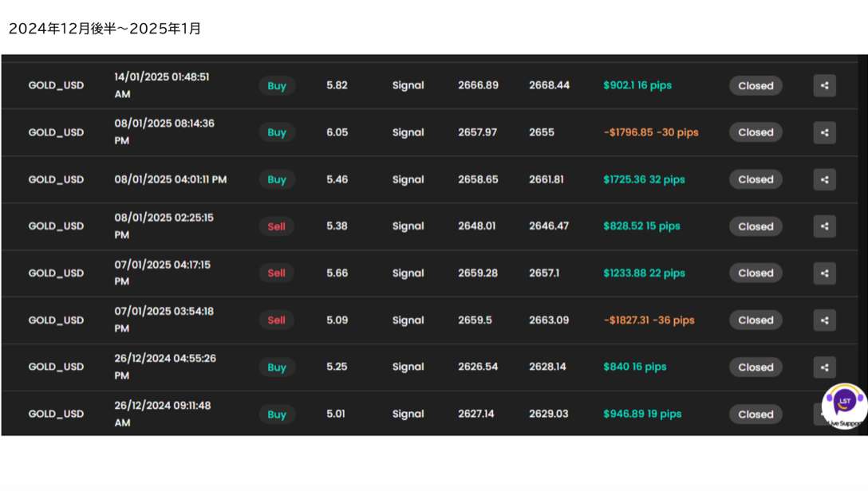Share the 07/01/2025 04:17:15 PM trade
This screenshot has width=868, height=491.
pos(824,273)
